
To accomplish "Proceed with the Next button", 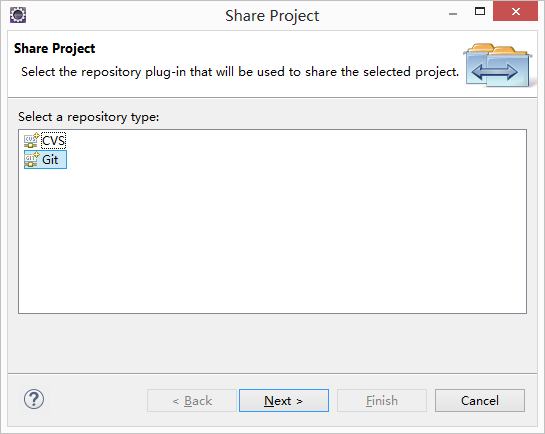I will point(284,401).
